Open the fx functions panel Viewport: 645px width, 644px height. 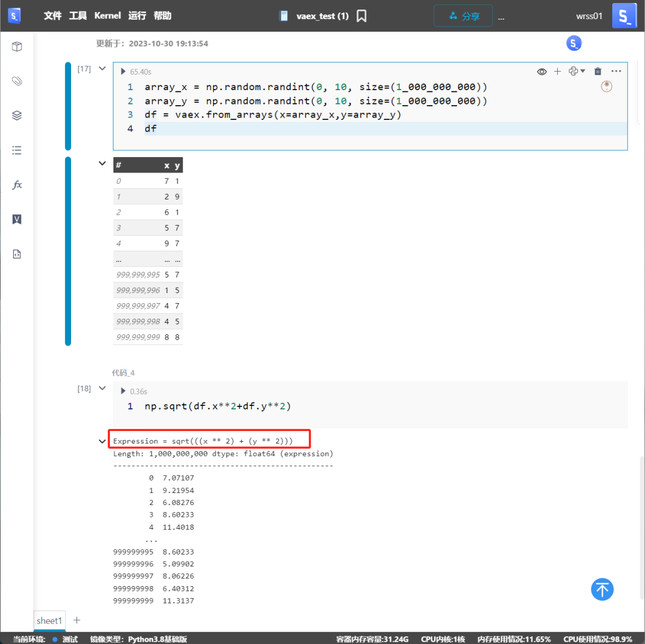(x=17, y=184)
